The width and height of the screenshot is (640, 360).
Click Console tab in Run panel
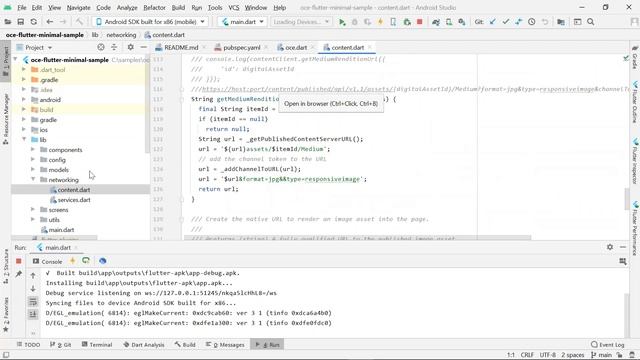[x=47, y=261]
